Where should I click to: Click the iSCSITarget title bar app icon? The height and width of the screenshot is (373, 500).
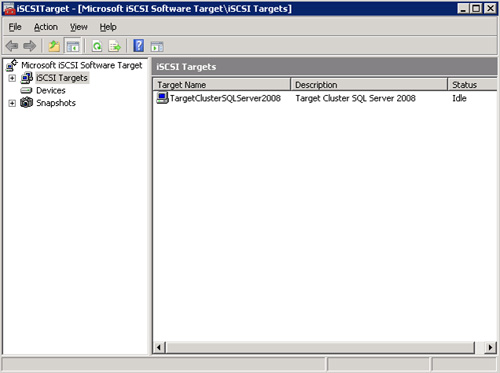click(9, 9)
